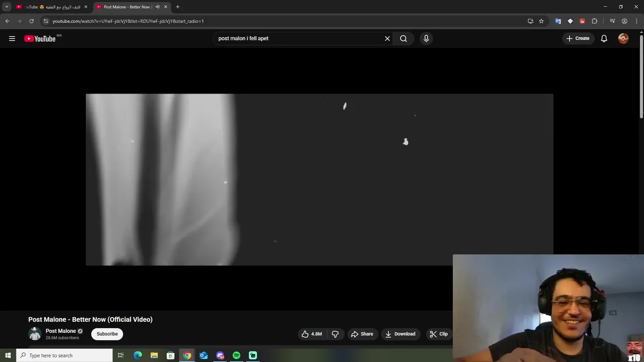644x362 pixels.
Task: Close the Better Now browser tab
Action: (166, 7)
